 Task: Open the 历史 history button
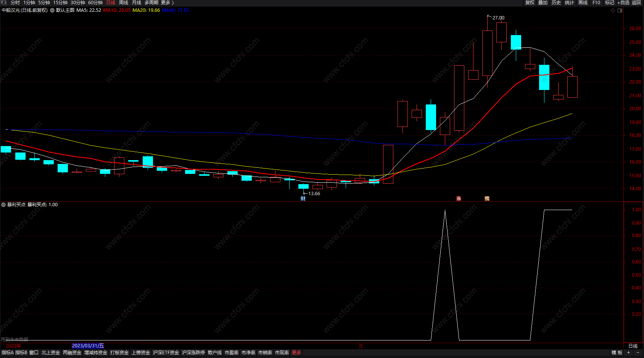[x=556, y=3]
